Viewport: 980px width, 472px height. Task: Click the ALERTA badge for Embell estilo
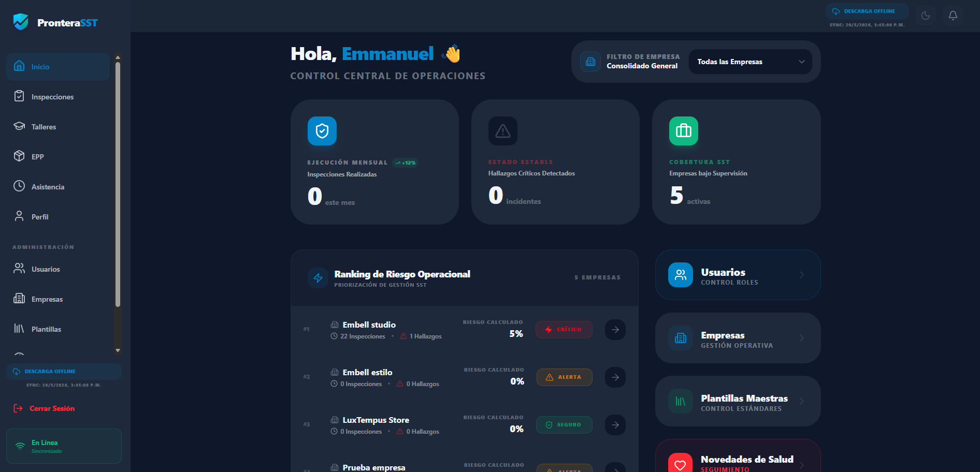[564, 377]
